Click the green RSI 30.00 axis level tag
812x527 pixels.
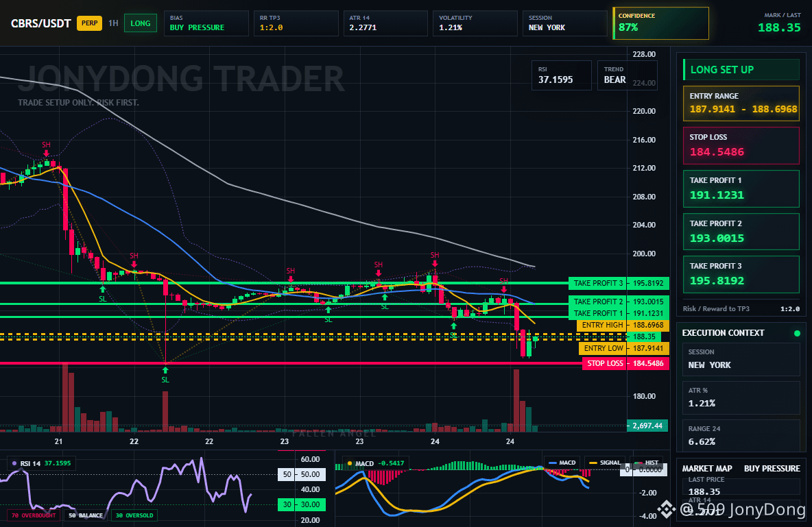[302, 504]
